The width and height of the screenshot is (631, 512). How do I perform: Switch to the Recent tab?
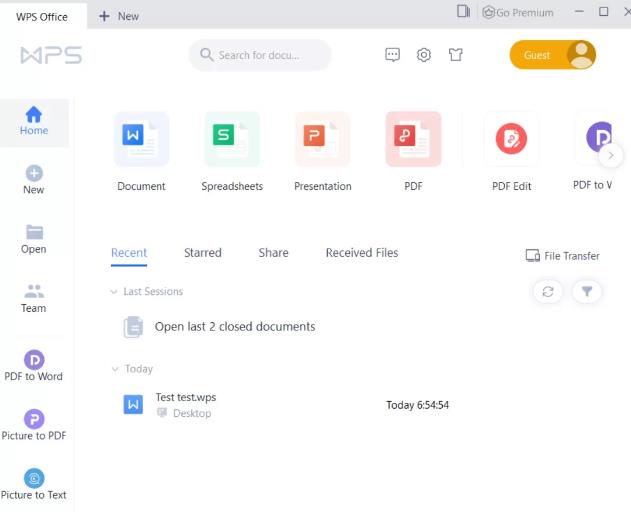click(x=129, y=253)
